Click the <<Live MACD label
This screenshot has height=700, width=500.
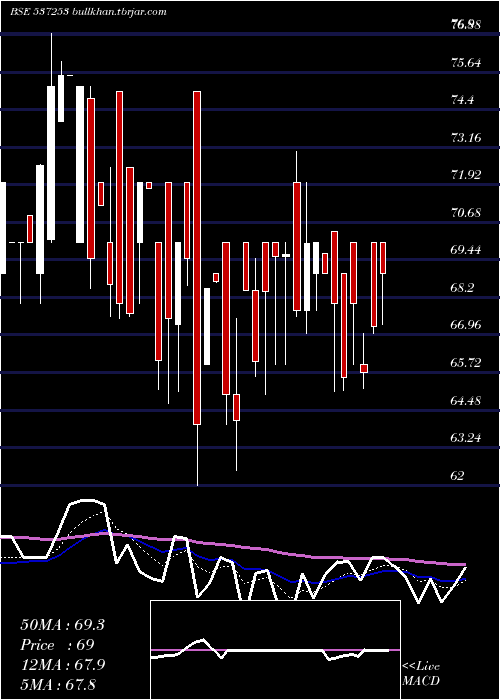[x=421, y=673]
